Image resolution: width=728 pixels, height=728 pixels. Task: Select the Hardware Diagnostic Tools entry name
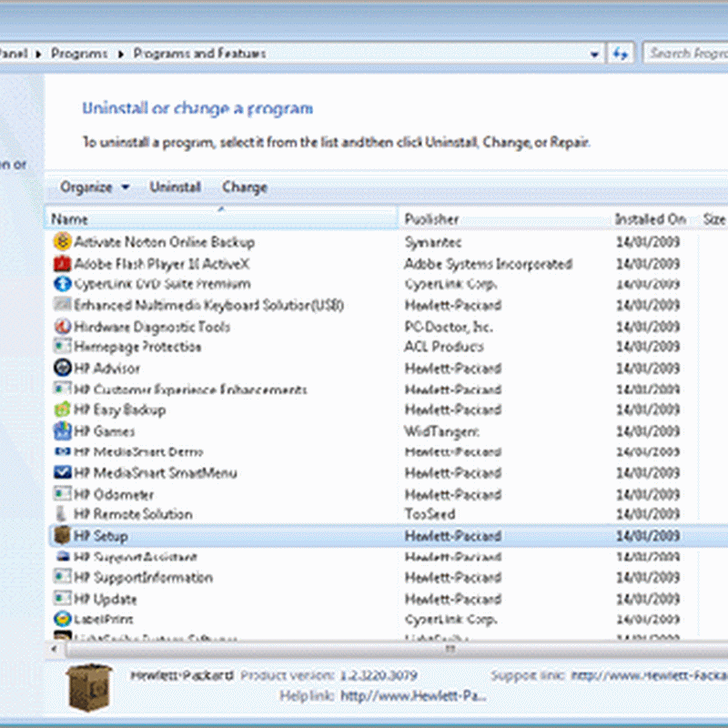click(x=152, y=327)
